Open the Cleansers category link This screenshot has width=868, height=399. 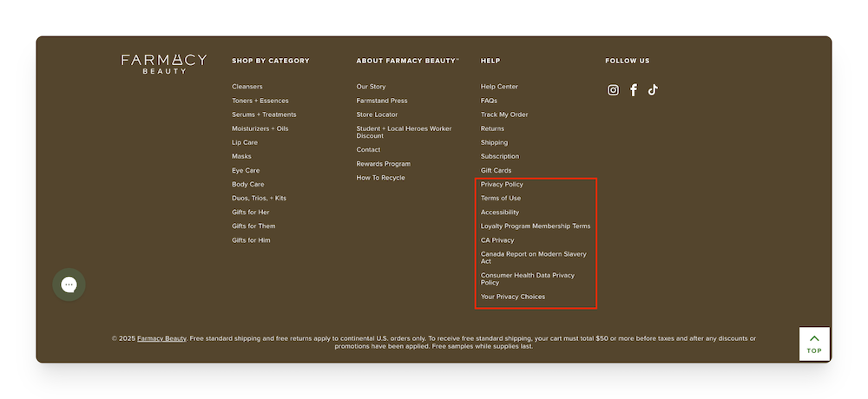tap(247, 87)
